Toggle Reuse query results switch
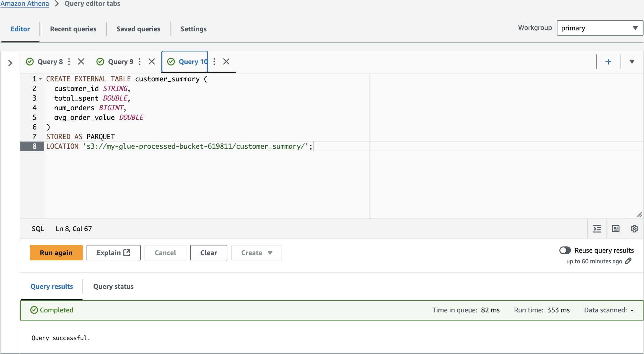The height and width of the screenshot is (354, 644). coord(565,250)
